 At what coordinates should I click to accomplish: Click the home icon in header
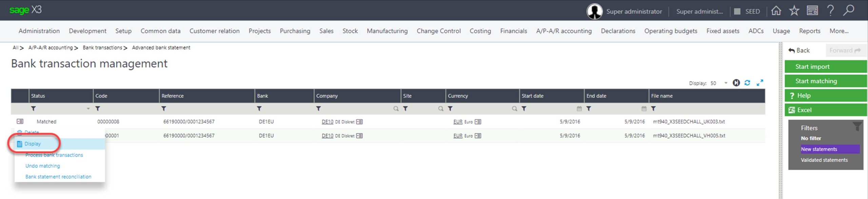776,11
